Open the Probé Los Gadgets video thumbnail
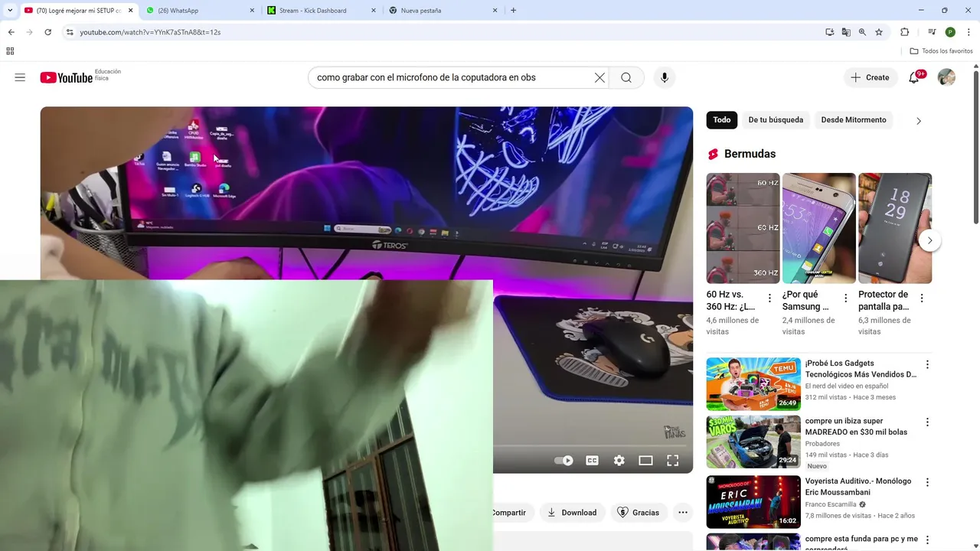 point(753,384)
